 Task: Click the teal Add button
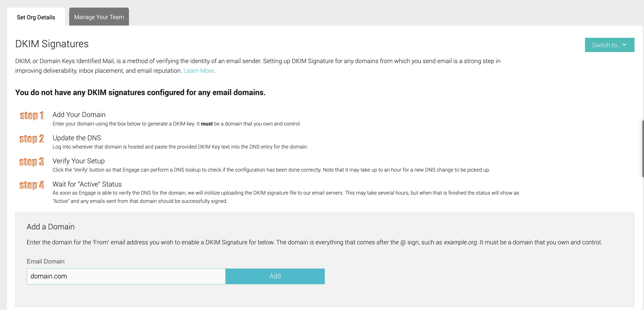[x=275, y=276]
